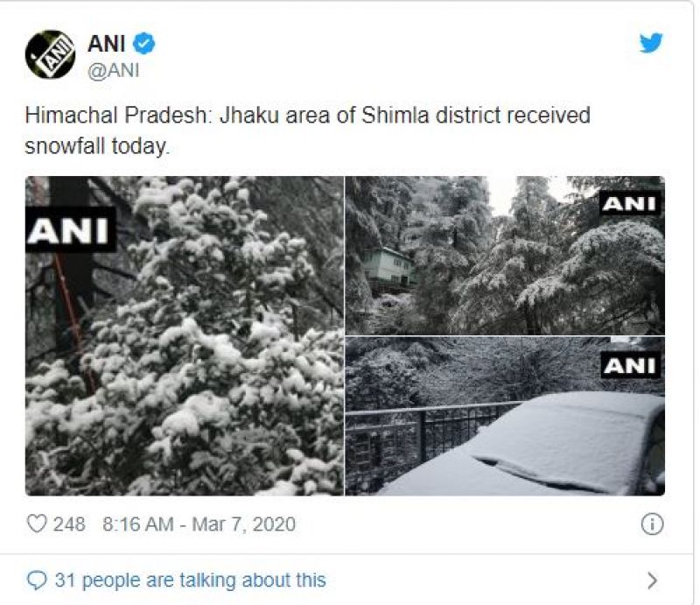
Task: Open the large snowy tree photo
Action: pos(185,350)
